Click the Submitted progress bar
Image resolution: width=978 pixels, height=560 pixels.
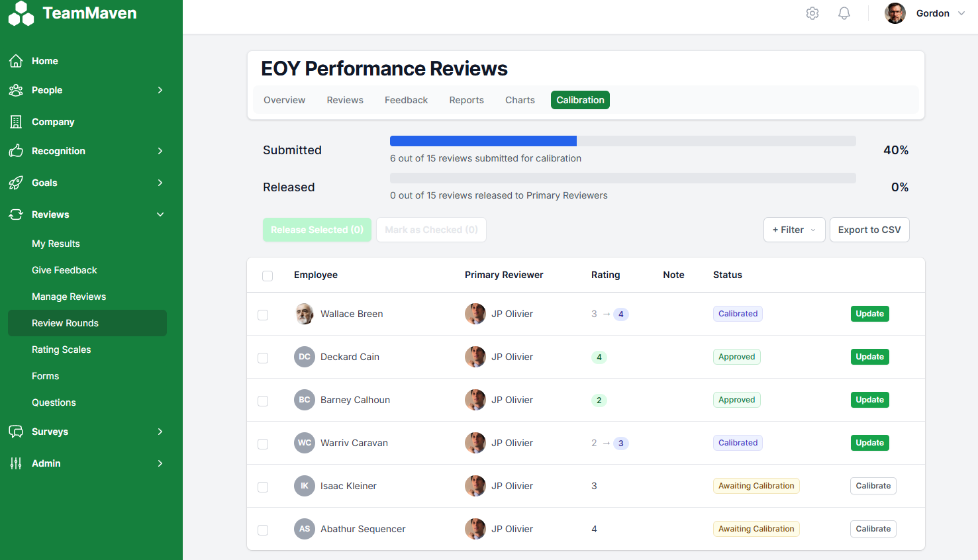(623, 141)
